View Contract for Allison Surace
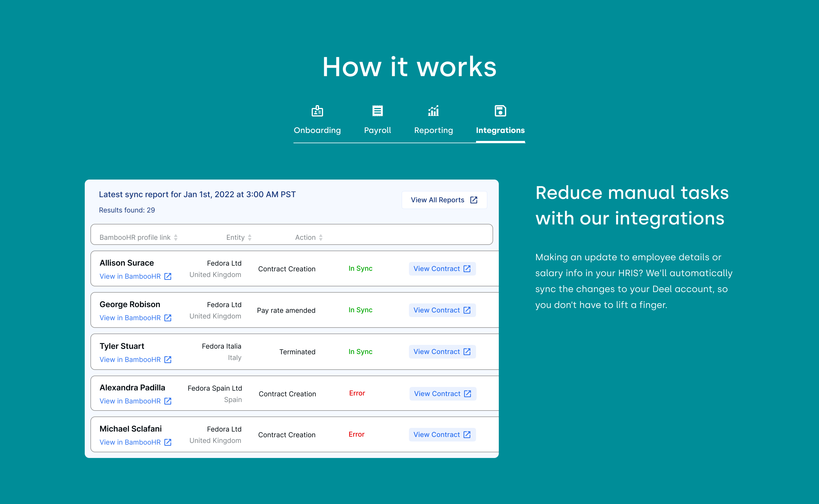 click(x=442, y=269)
